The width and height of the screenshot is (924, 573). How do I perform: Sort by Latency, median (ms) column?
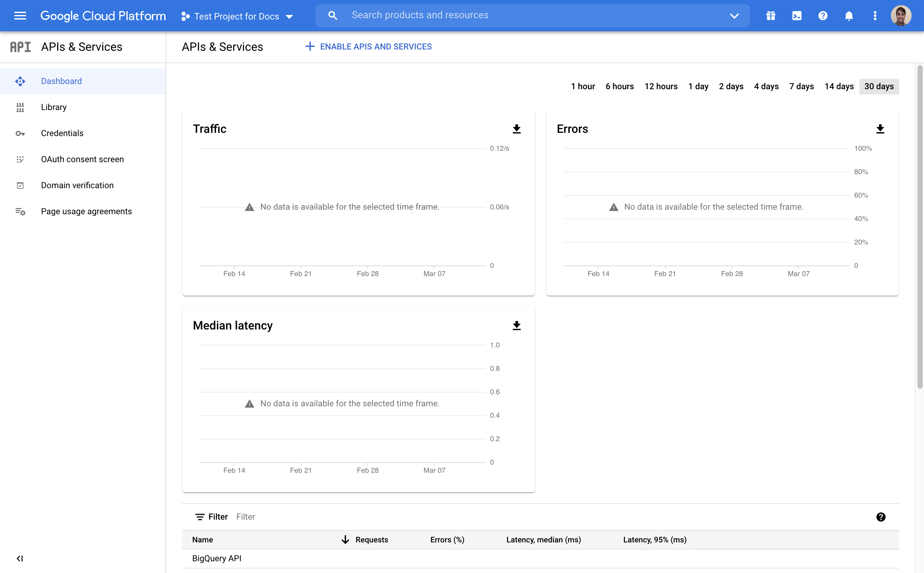543,540
